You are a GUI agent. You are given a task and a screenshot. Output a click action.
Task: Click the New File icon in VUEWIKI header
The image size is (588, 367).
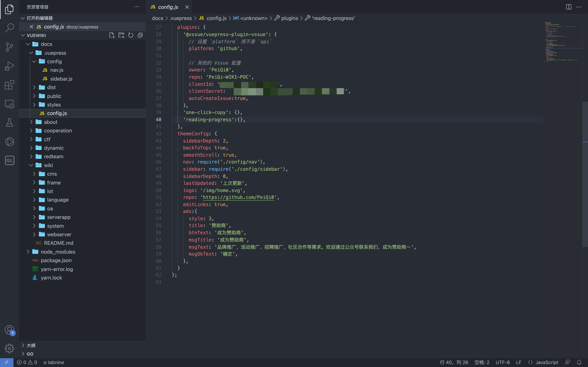(x=112, y=35)
